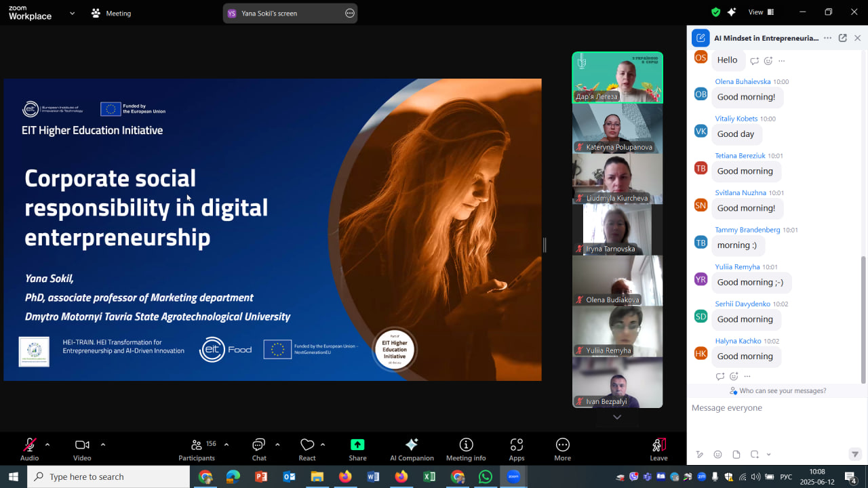Expand the Zoom Workplace dropdown chevron

pos(72,13)
